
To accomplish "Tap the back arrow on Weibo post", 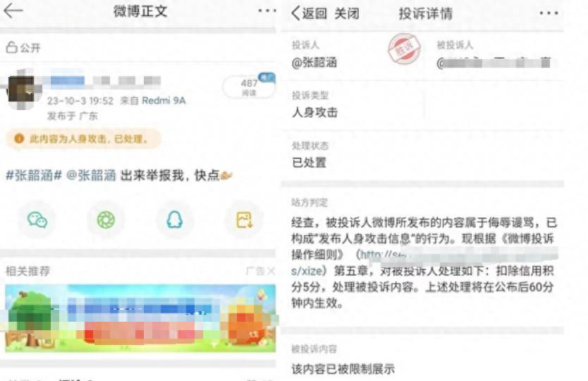I will (13, 11).
